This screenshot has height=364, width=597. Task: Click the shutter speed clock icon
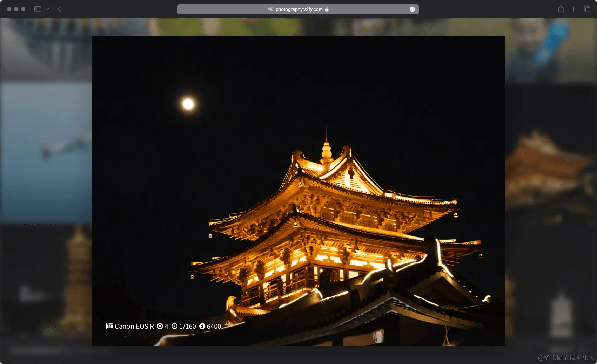pyautogui.click(x=174, y=326)
